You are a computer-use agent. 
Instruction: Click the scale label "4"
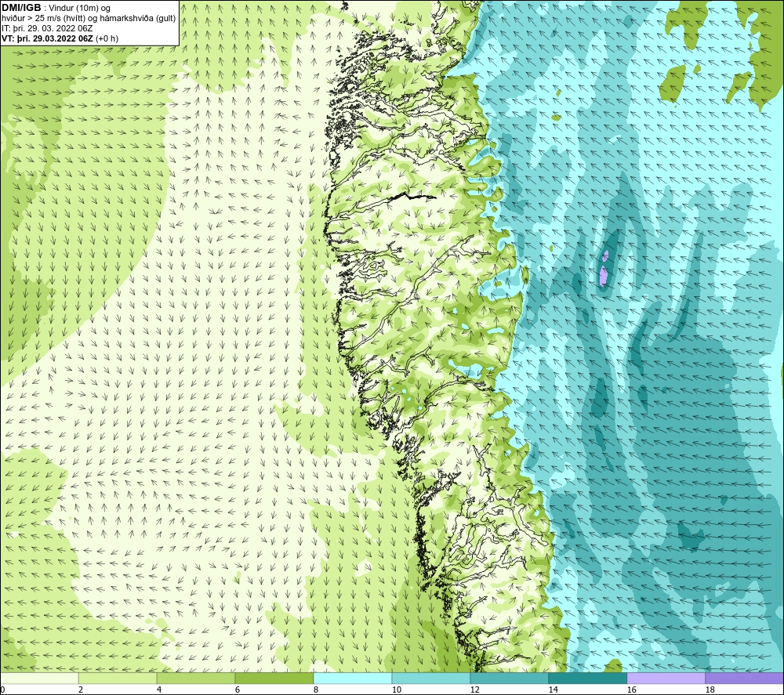point(159,690)
